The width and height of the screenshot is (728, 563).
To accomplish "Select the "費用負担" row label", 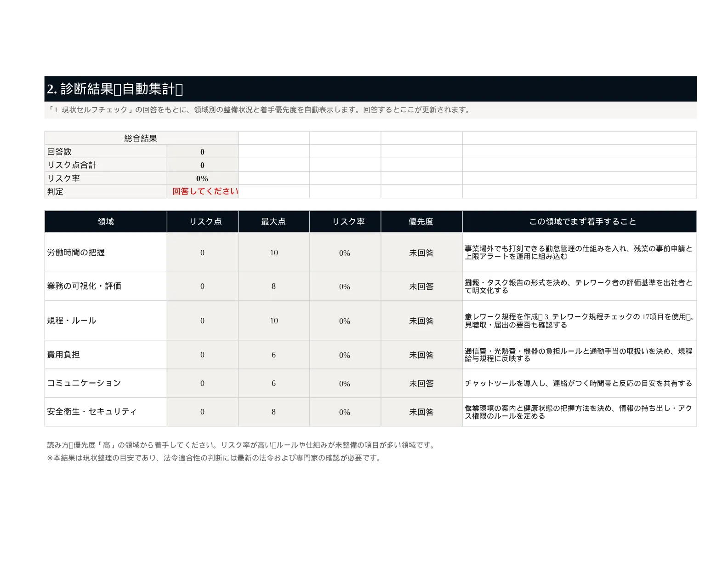I will [x=106, y=355].
